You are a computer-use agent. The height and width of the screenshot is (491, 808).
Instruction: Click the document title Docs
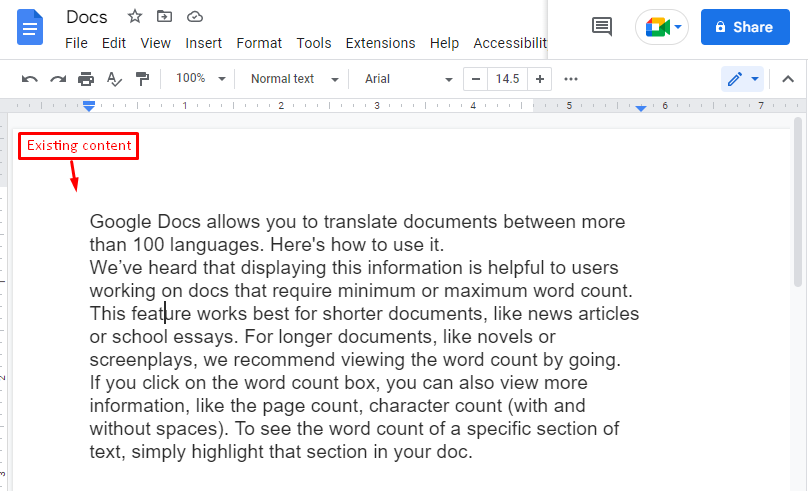click(x=87, y=17)
